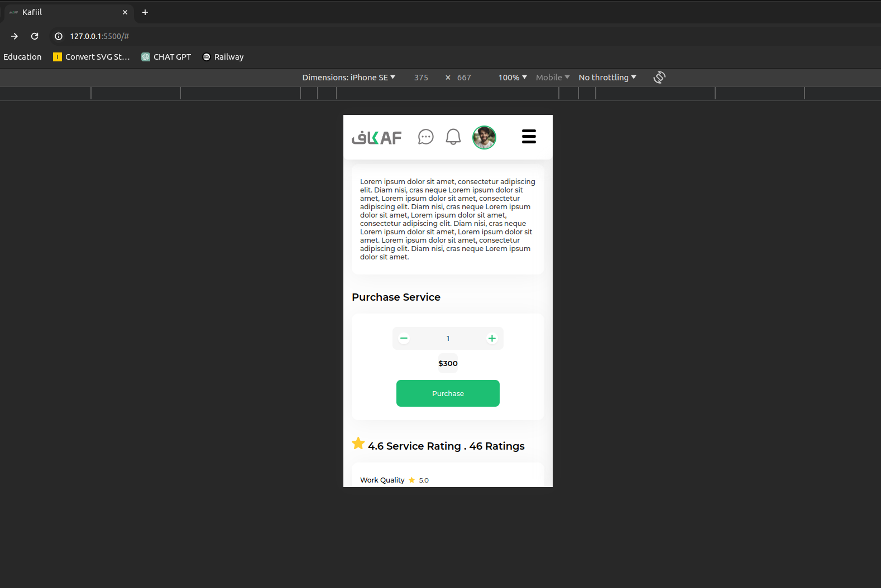881x588 pixels.
Task: Click the Kafiil logo in the header
Action: [x=376, y=137]
